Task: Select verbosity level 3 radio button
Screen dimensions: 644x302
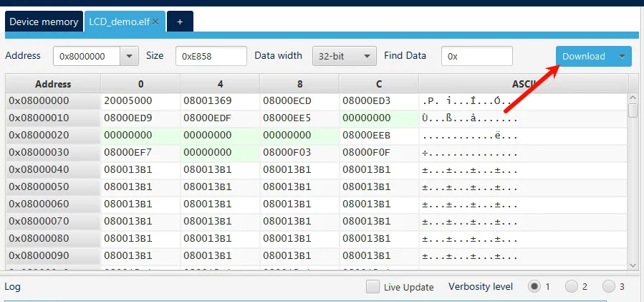Action: coord(609,286)
